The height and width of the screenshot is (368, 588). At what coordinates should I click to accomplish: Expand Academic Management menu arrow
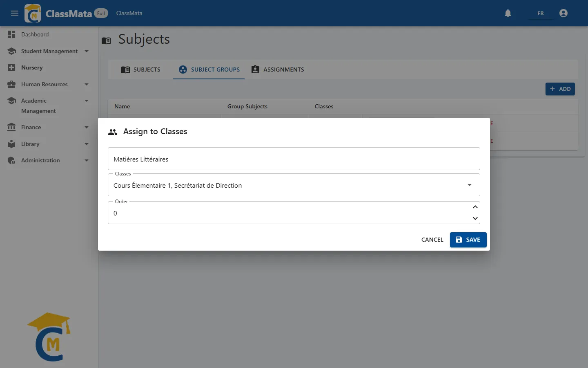tap(87, 101)
